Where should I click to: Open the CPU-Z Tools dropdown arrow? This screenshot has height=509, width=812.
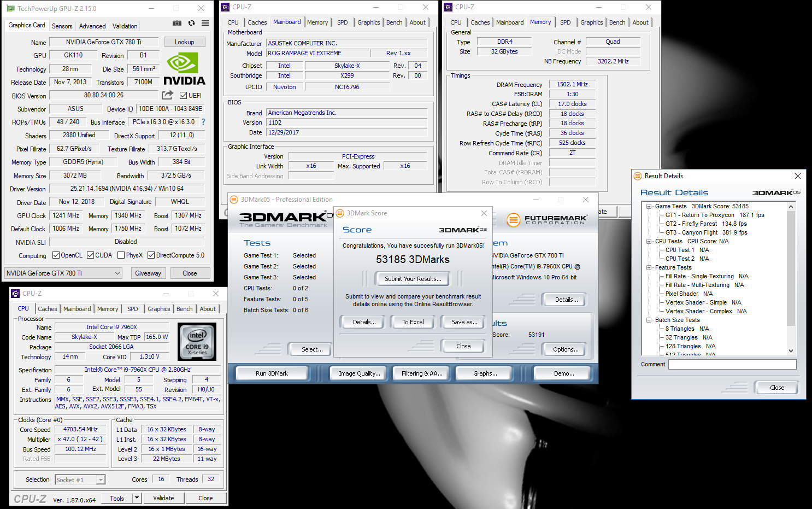137,498
